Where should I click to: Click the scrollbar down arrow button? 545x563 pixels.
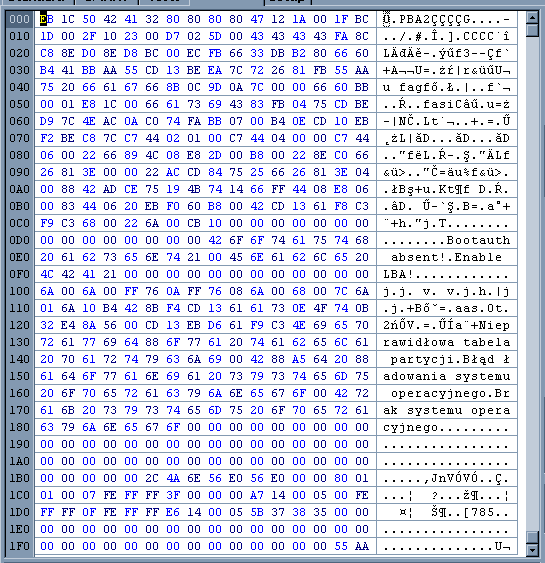point(533,550)
